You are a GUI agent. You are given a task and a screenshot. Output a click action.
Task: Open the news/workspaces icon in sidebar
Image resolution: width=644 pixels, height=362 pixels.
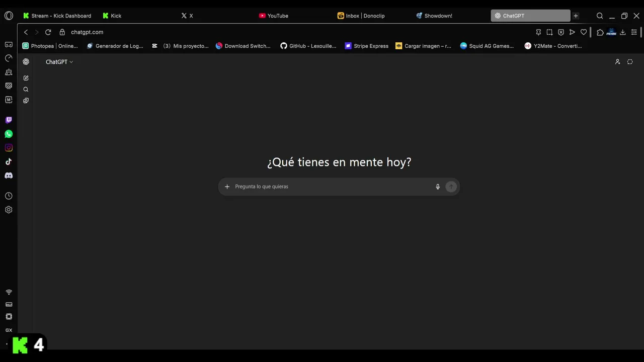point(9,86)
